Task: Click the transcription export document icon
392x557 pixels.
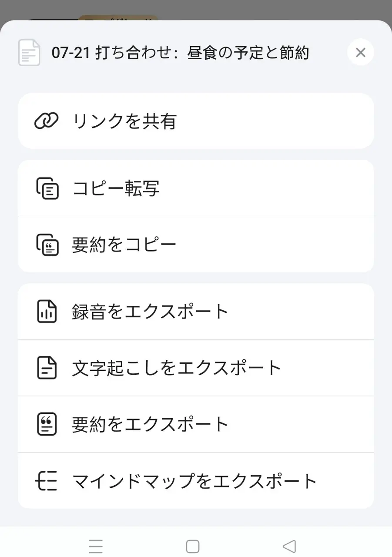Action: [47, 368]
